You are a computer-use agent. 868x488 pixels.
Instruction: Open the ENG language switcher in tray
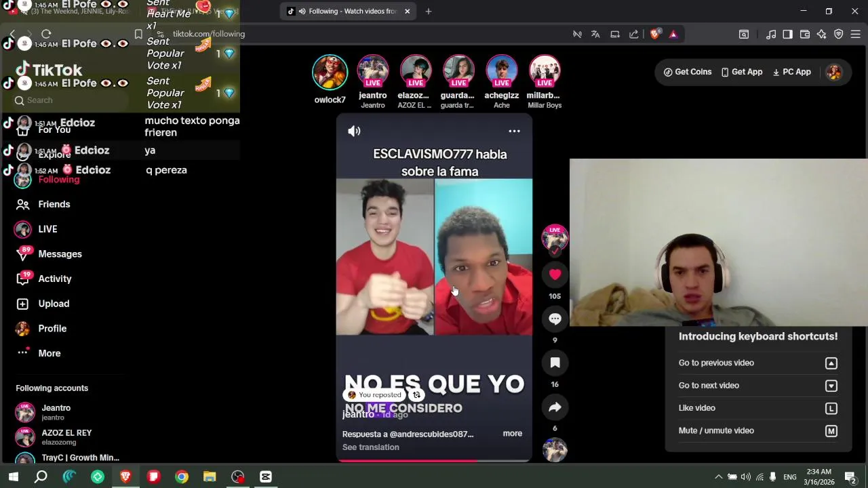coord(790,477)
